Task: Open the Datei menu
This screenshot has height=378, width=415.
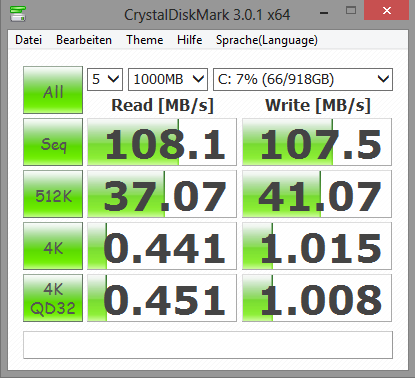Action: click(29, 40)
